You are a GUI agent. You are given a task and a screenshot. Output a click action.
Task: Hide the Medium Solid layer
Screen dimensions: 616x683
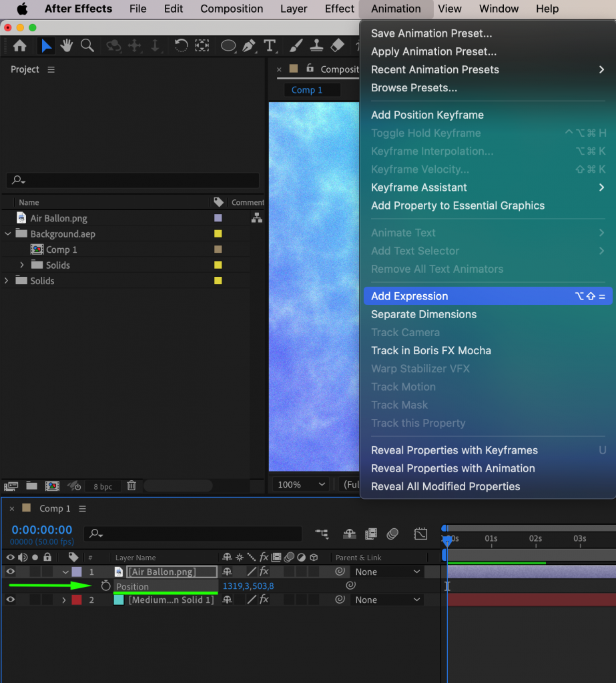(9, 599)
